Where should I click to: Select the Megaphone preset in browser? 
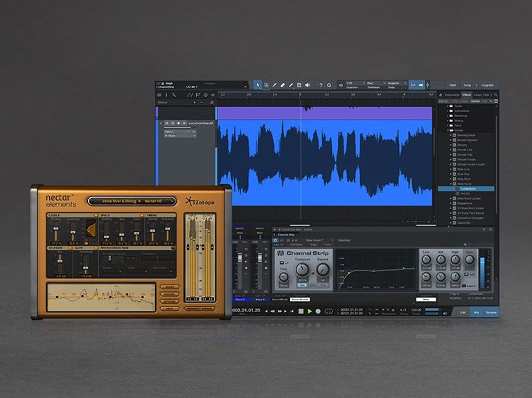465,203
